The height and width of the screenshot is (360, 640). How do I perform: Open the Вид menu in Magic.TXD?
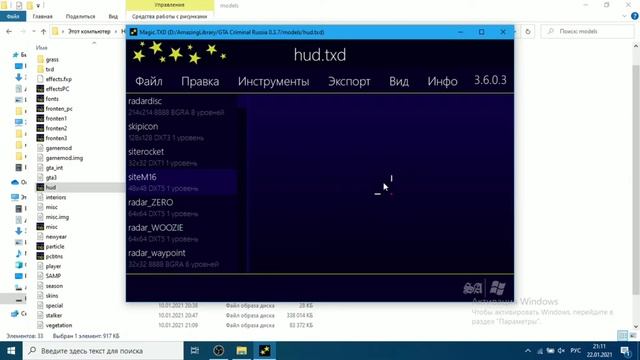(399, 81)
